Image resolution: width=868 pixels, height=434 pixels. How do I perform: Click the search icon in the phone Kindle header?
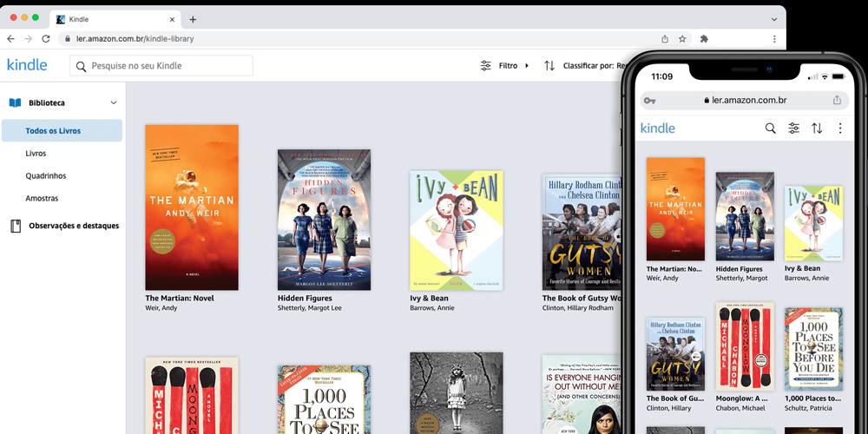770,128
